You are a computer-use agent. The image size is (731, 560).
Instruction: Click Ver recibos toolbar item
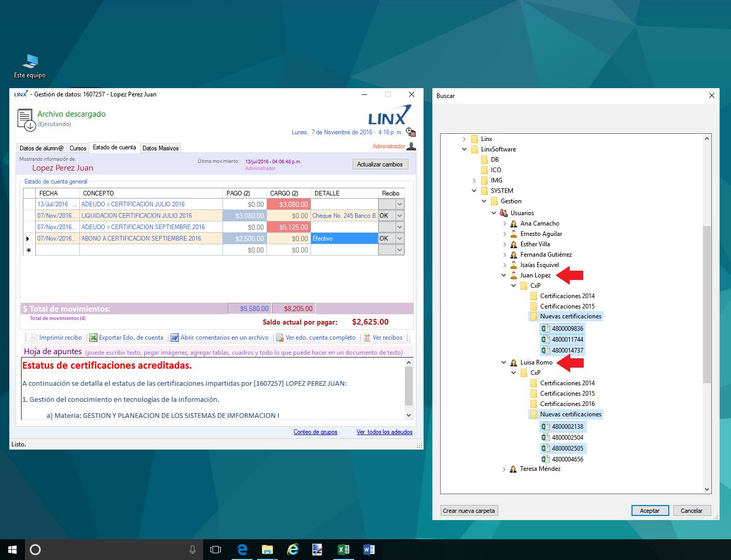[x=383, y=338]
